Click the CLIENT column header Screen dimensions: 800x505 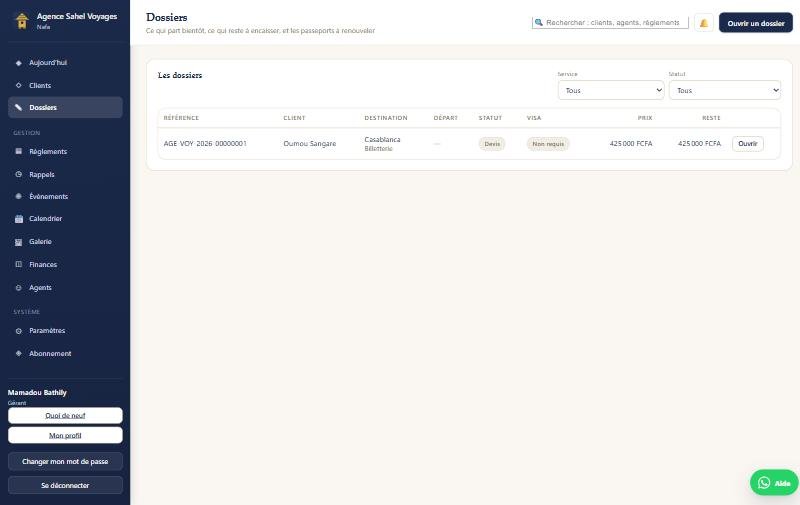(x=294, y=118)
